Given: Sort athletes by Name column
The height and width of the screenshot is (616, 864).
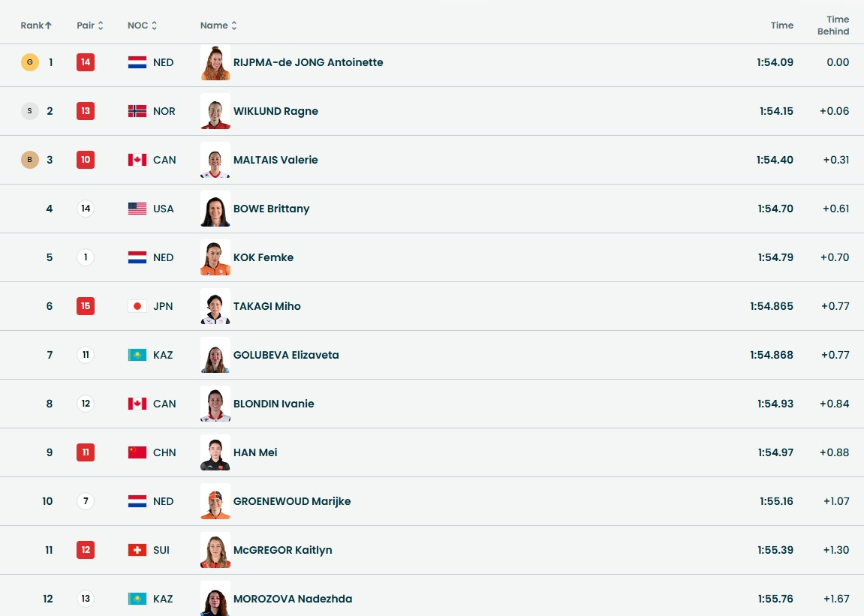Looking at the screenshot, I should click(x=218, y=26).
